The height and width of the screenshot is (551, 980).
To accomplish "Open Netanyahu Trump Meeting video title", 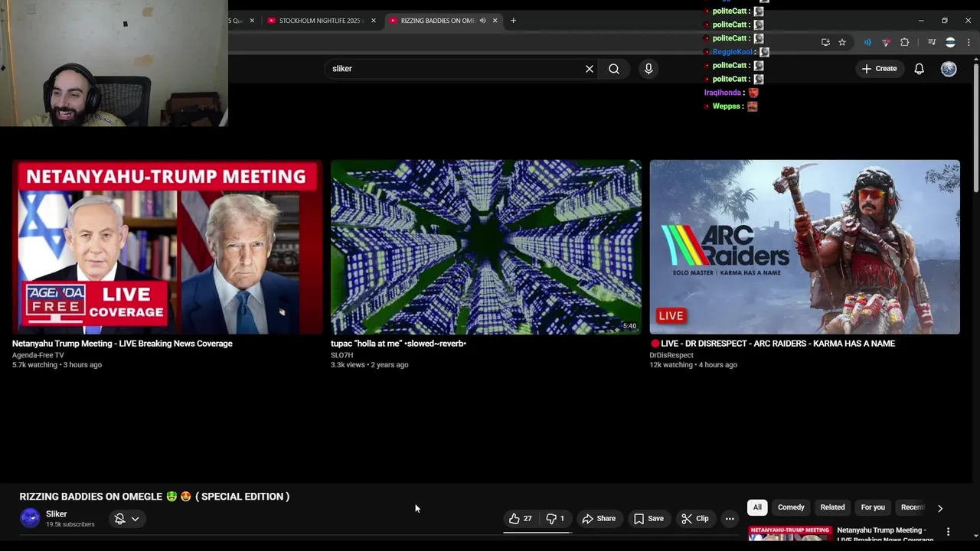I will [x=122, y=344].
